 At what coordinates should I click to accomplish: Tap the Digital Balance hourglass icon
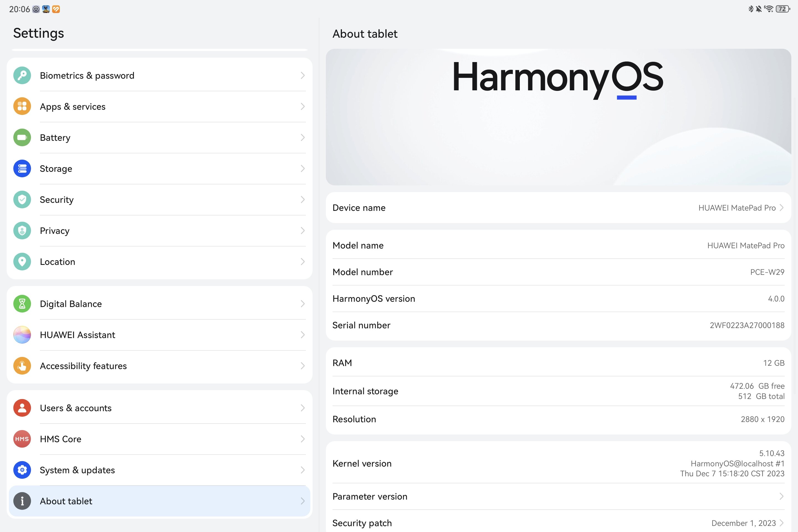pyautogui.click(x=22, y=304)
